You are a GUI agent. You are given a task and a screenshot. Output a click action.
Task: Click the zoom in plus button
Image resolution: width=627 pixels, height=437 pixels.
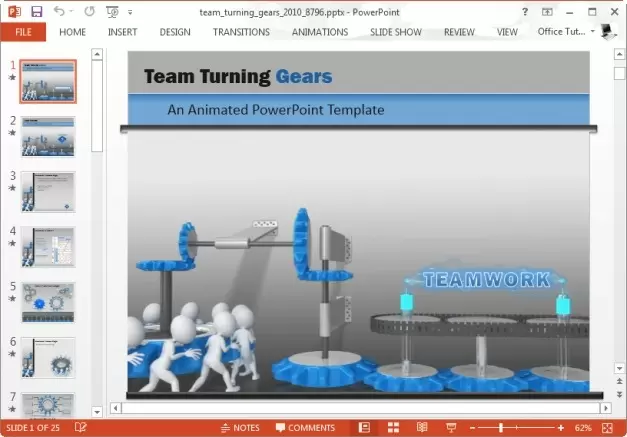(560, 428)
